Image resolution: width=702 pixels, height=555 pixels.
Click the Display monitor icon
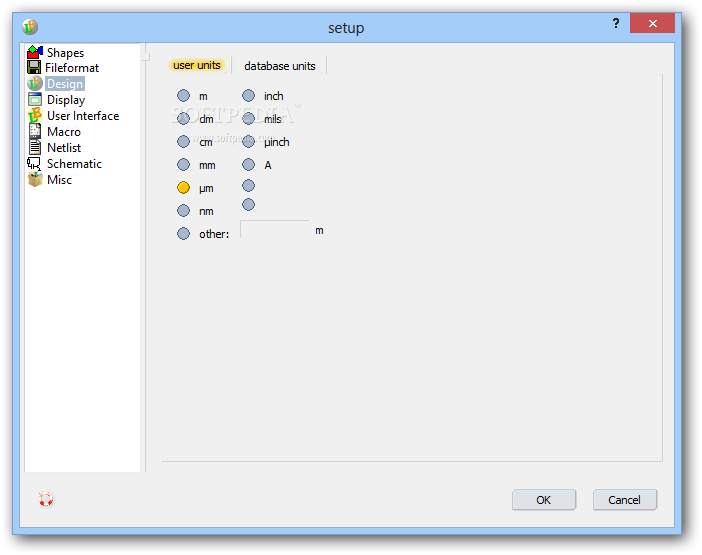[34, 99]
